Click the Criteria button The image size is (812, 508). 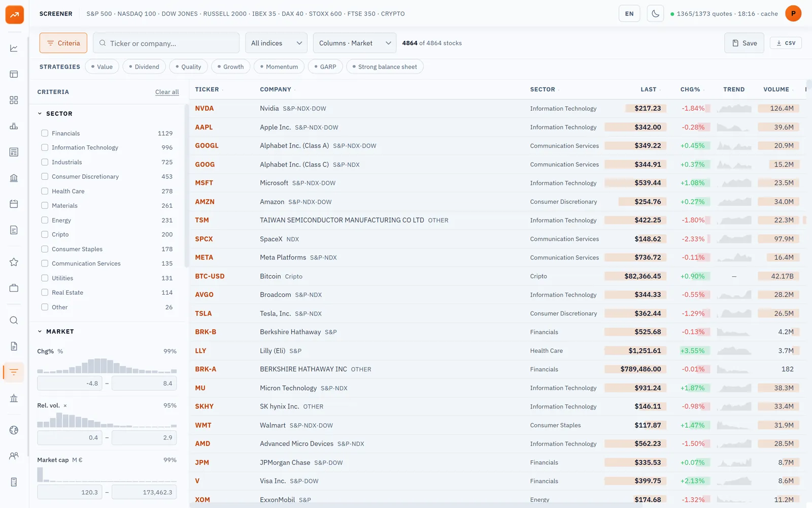point(63,43)
